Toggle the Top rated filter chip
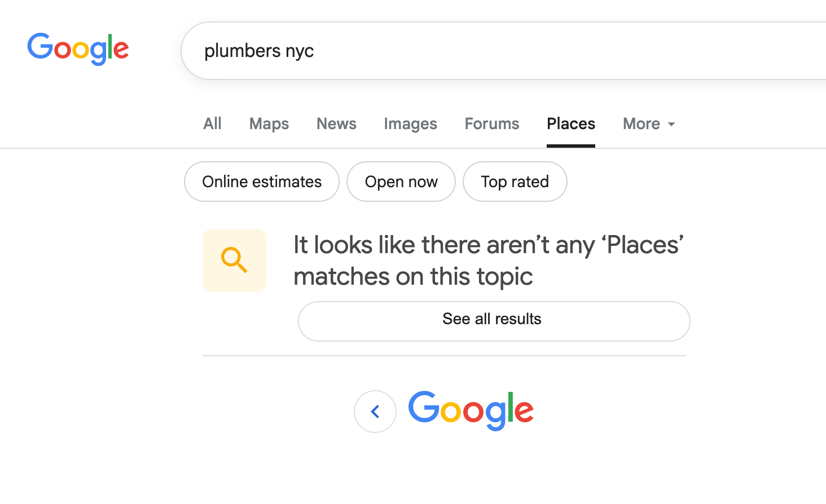The height and width of the screenshot is (504, 826). [515, 182]
